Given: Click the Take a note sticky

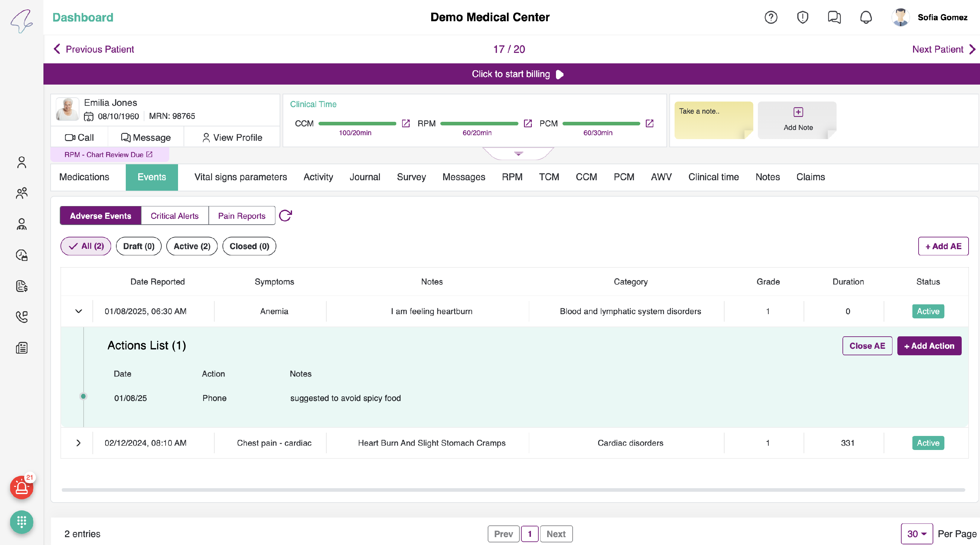Looking at the screenshot, I should pos(713,120).
